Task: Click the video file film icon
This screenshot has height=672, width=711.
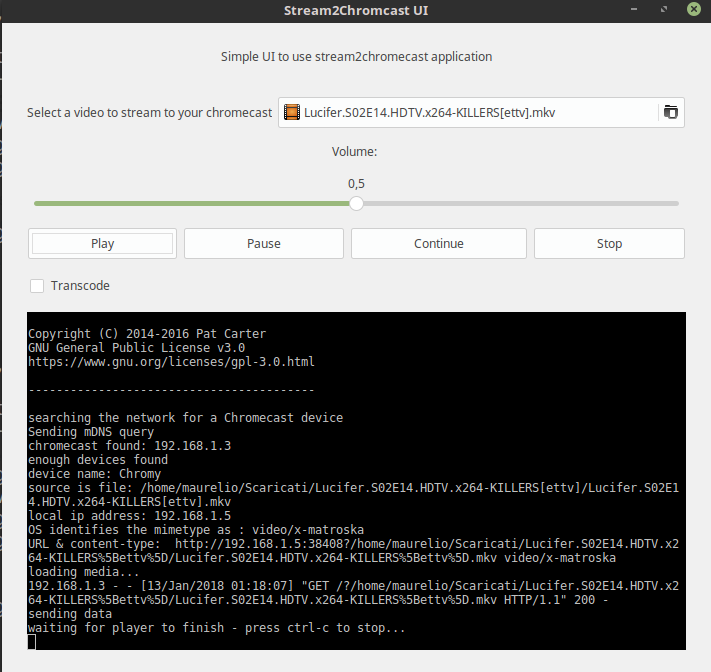Action: (292, 112)
